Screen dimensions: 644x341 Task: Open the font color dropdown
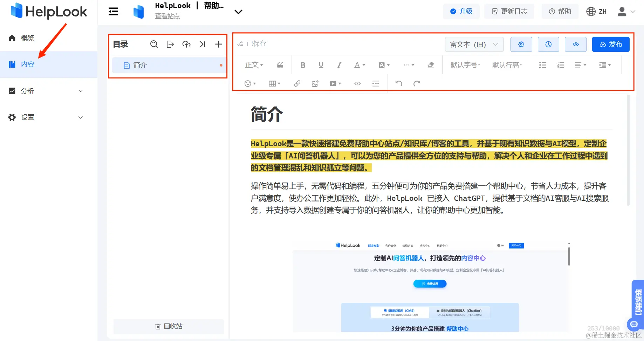point(359,65)
